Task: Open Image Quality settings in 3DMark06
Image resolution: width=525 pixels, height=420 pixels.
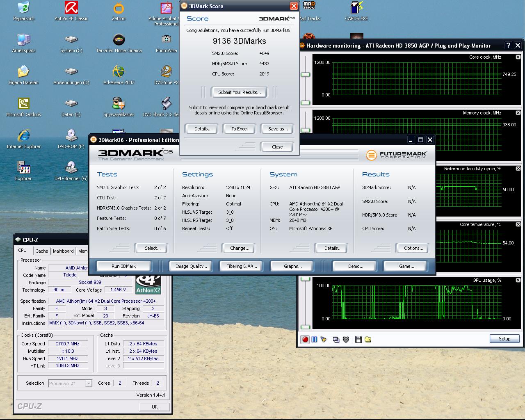Action: pyautogui.click(x=191, y=266)
